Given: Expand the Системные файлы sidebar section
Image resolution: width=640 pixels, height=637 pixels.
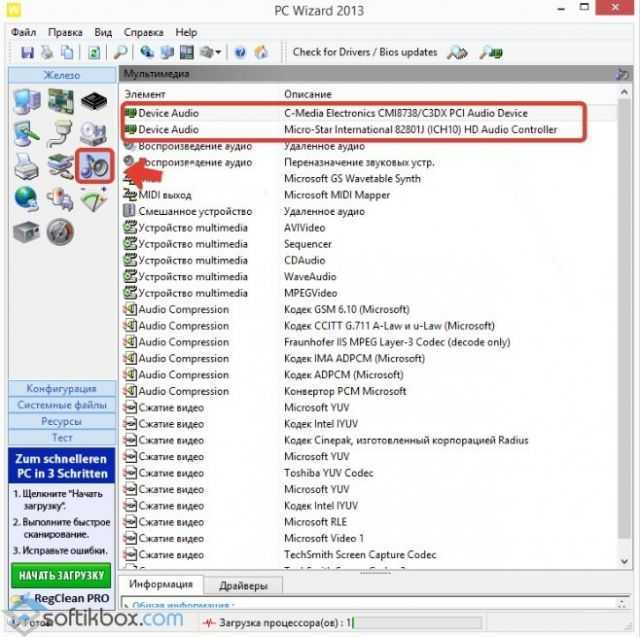Looking at the screenshot, I should point(62,405).
